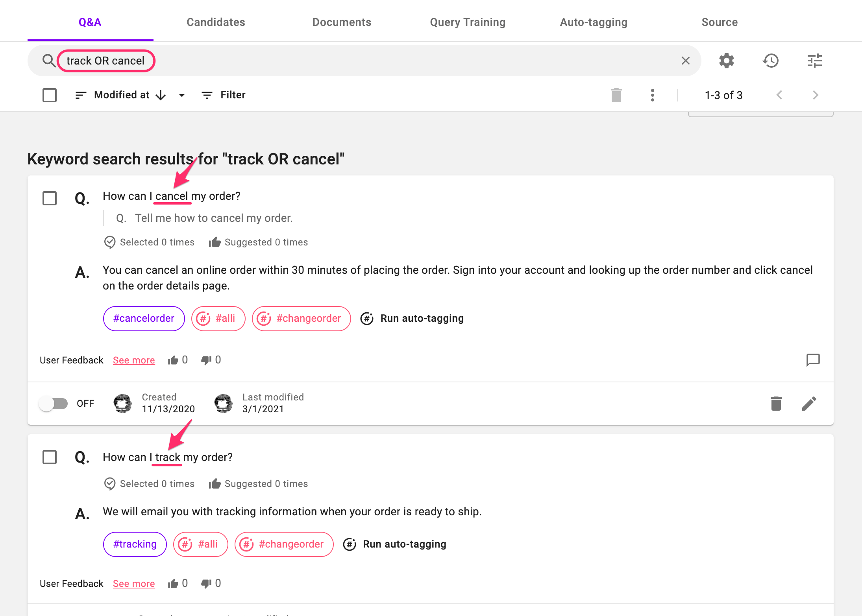862x616 pixels.
Task: Toggle the OFF switch on cancel order
Action: (54, 404)
